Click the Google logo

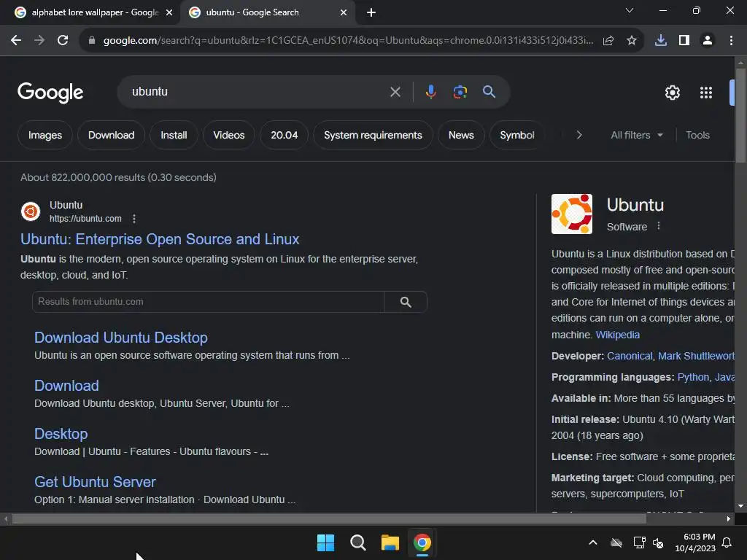pyautogui.click(x=50, y=93)
